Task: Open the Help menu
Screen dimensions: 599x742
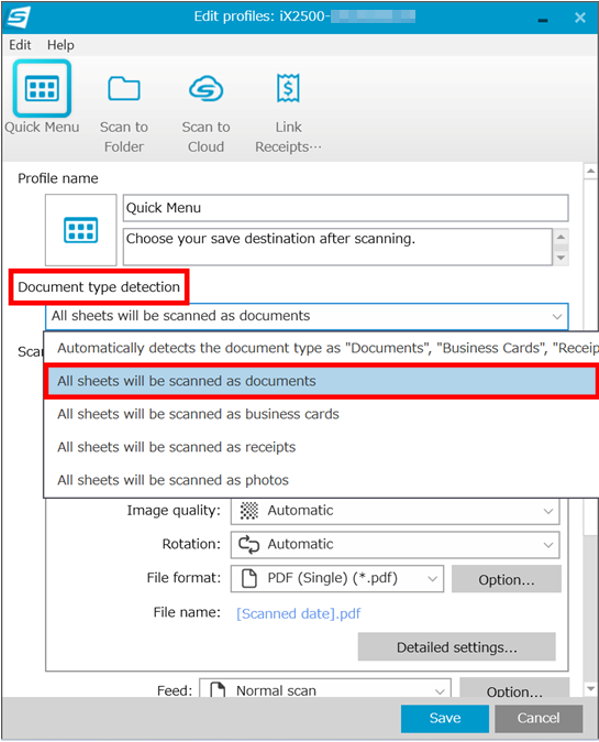Action: point(61,45)
